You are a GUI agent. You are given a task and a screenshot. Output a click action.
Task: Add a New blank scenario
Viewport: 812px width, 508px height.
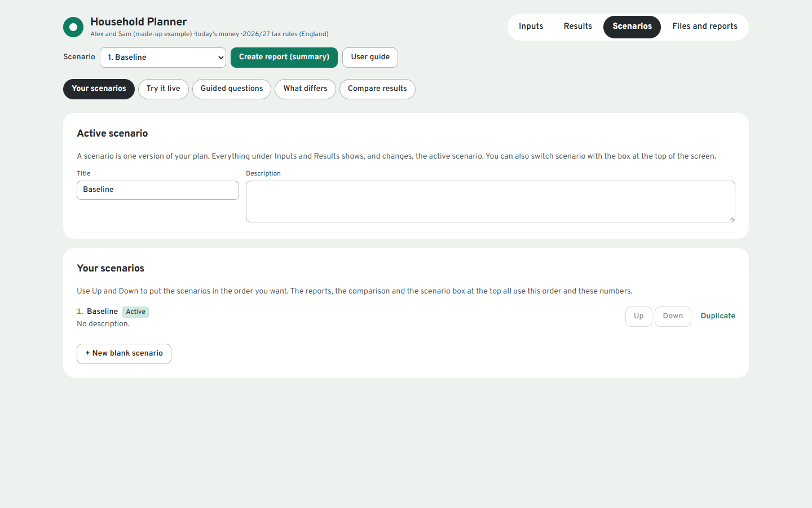124,354
